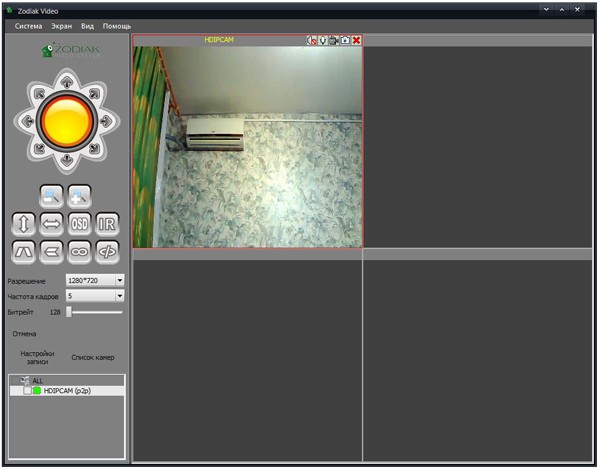This screenshot has width=600, height=470.
Task: Click the microphone icon on the video
Action: tap(323, 40)
